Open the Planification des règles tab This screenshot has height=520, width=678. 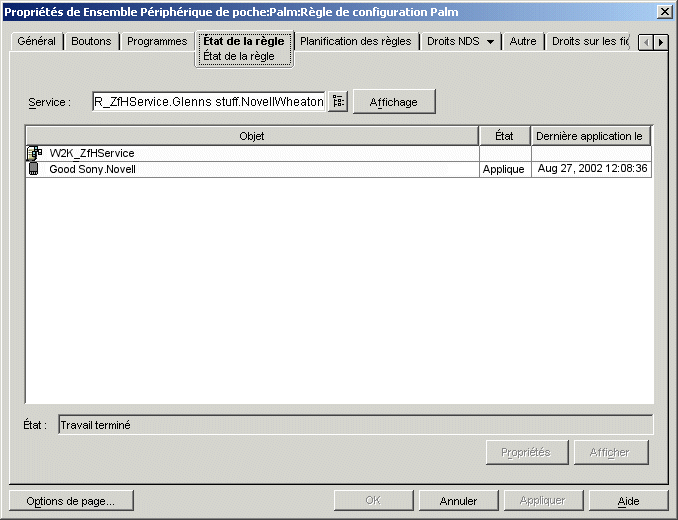point(356,41)
